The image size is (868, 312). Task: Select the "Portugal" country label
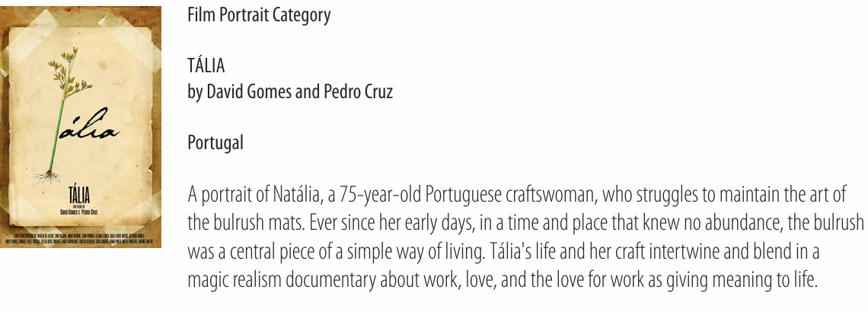(215, 142)
